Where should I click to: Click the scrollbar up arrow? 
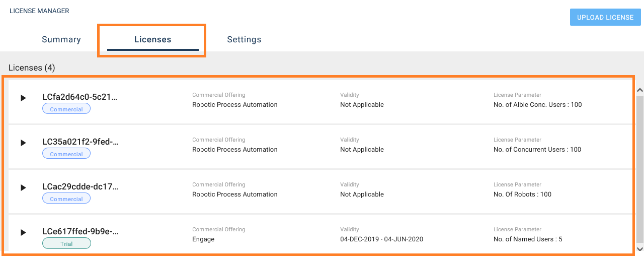(x=640, y=90)
